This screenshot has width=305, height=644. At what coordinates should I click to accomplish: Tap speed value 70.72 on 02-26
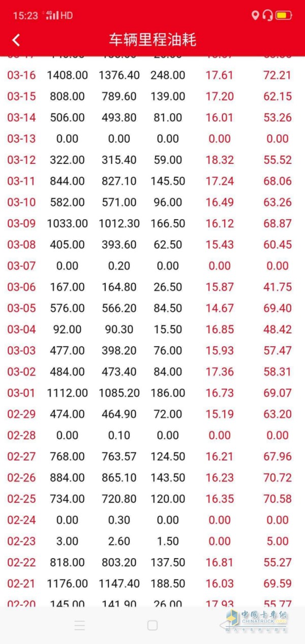(278, 478)
